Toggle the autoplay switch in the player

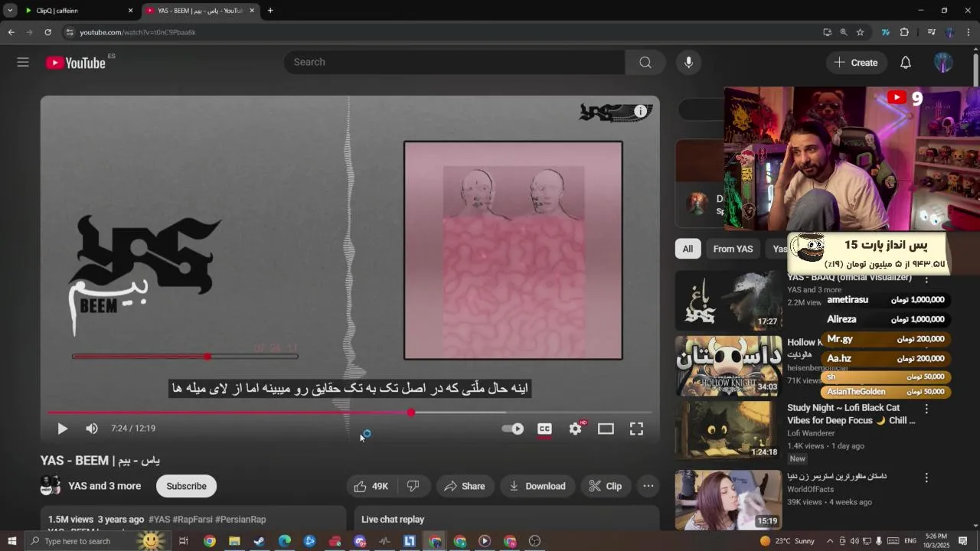(513, 429)
